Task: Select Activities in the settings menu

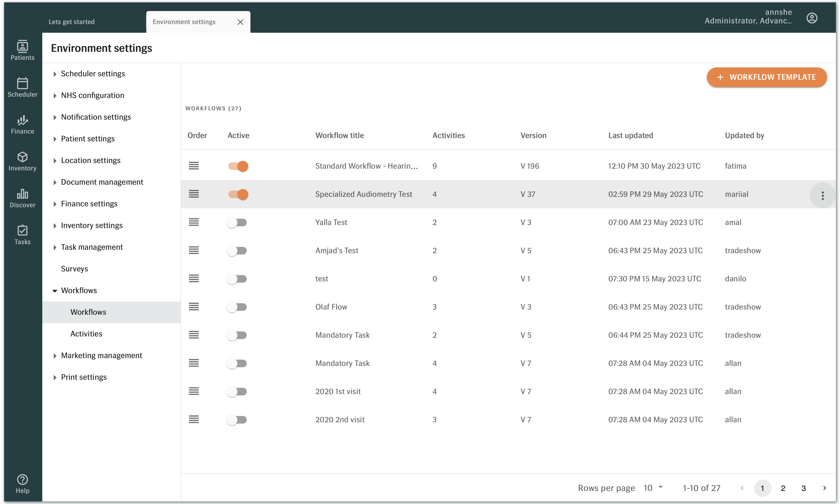Action: pos(86,334)
